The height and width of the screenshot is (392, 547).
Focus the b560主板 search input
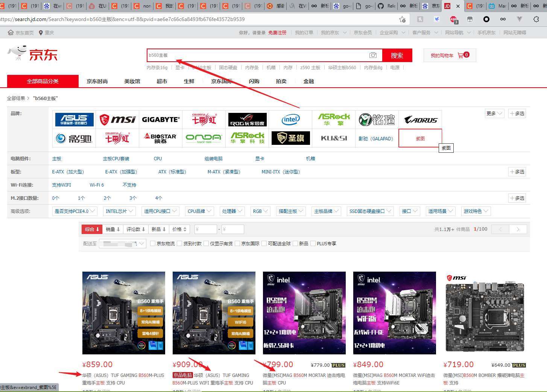pyautogui.click(x=257, y=55)
